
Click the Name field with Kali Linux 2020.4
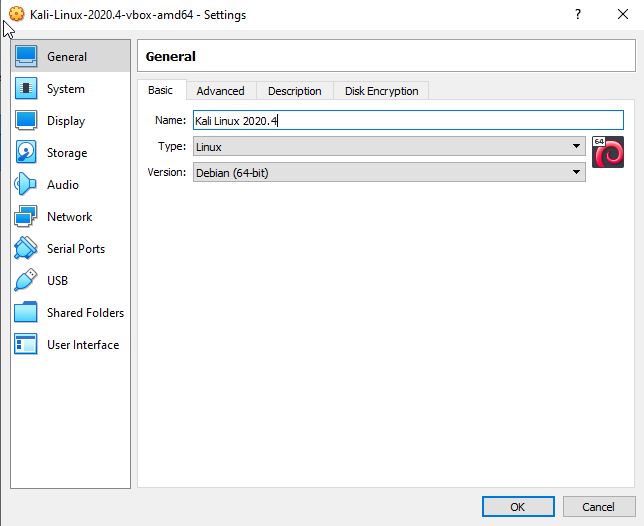[408, 121]
